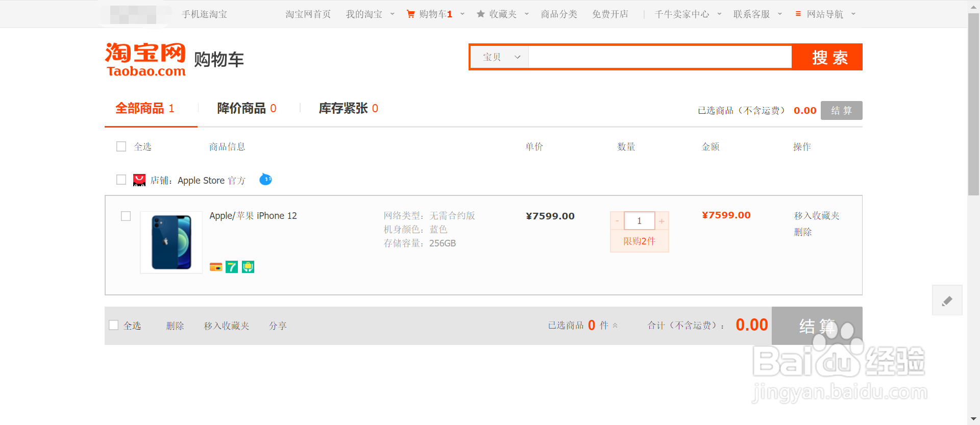The width and height of the screenshot is (980, 425).
Task: Open the Apple Store 官方 shop link
Action: [x=211, y=181]
